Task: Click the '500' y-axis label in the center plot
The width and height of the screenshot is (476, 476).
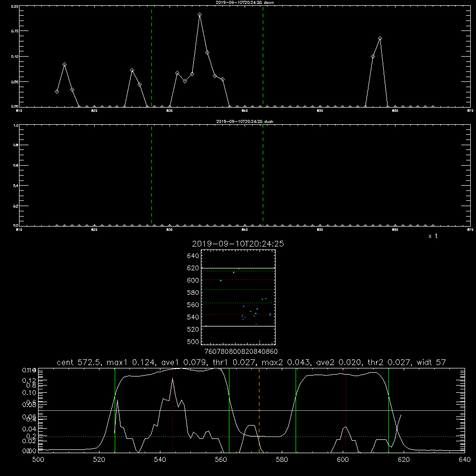Action: pyautogui.click(x=193, y=342)
